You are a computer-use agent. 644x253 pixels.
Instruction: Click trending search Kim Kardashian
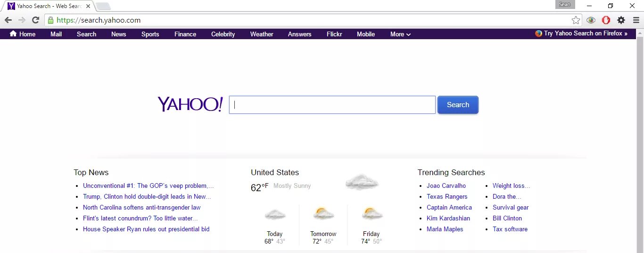pyautogui.click(x=448, y=218)
